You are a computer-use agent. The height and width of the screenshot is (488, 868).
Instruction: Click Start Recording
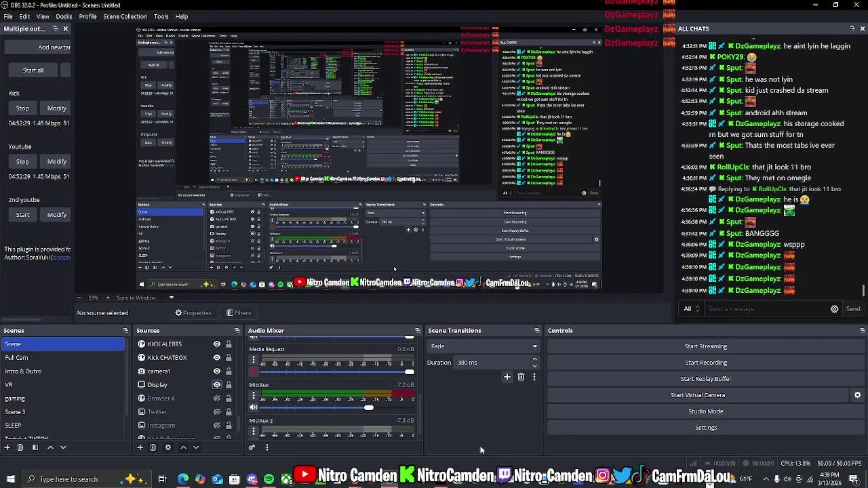click(x=705, y=363)
